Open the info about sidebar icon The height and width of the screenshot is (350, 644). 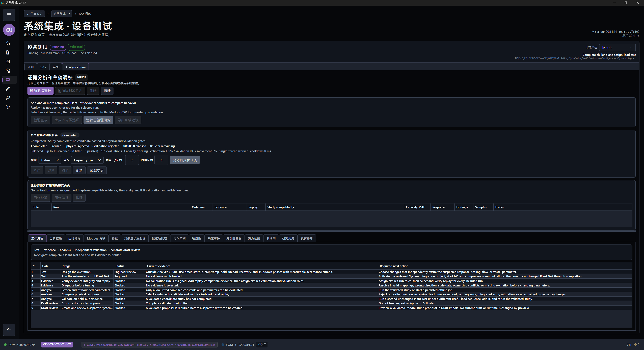point(8,107)
